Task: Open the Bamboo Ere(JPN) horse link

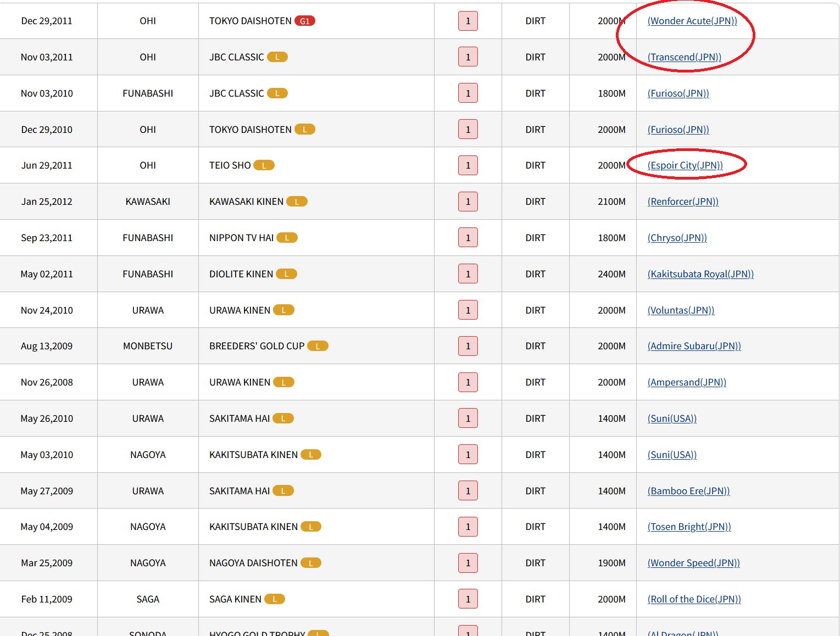Action: click(689, 491)
